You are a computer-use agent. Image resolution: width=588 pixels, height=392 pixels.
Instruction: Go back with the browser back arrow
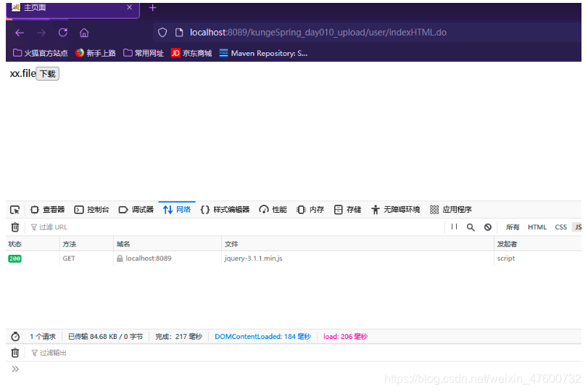(x=20, y=33)
